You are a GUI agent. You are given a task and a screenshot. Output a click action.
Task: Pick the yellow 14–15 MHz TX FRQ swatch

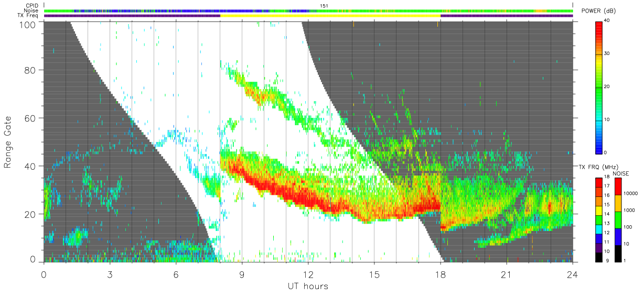(x=599, y=211)
